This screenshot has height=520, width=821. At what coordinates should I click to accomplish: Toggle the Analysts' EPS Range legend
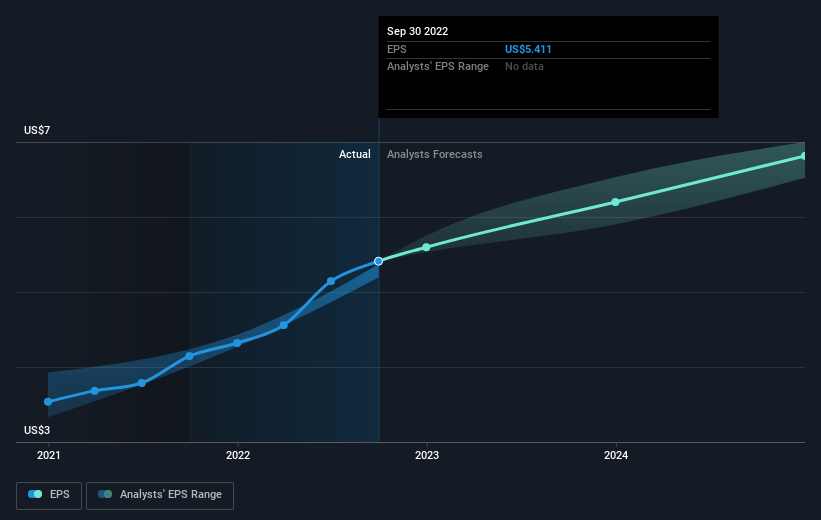point(160,495)
